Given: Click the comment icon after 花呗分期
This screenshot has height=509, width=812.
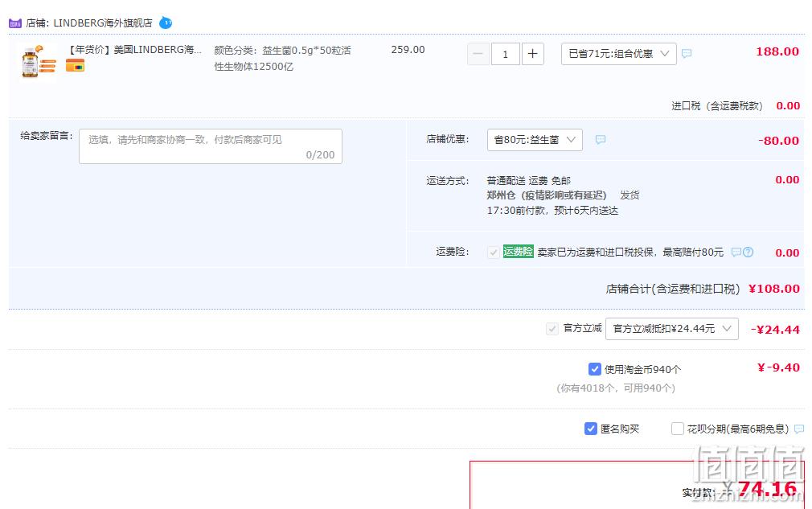Looking at the screenshot, I should point(799,429).
